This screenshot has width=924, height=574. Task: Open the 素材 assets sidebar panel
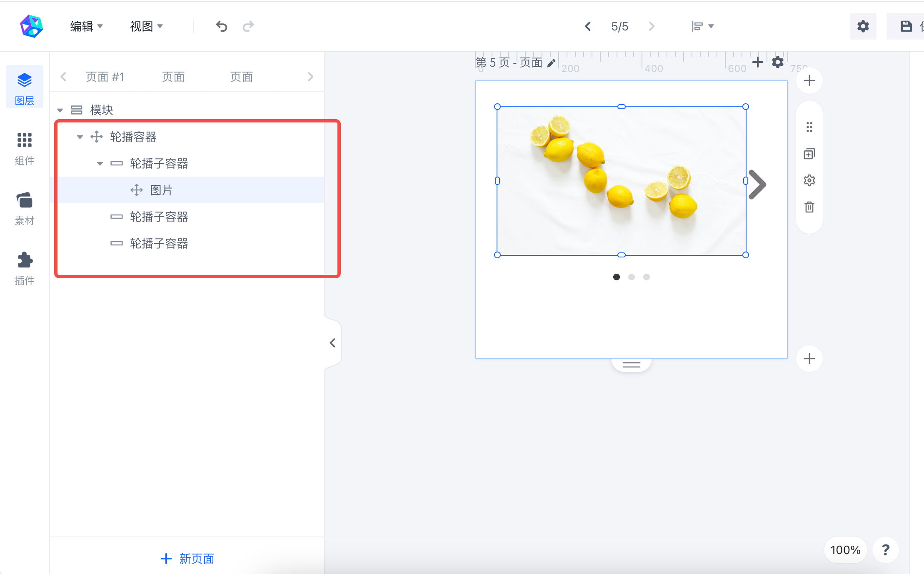coord(25,208)
